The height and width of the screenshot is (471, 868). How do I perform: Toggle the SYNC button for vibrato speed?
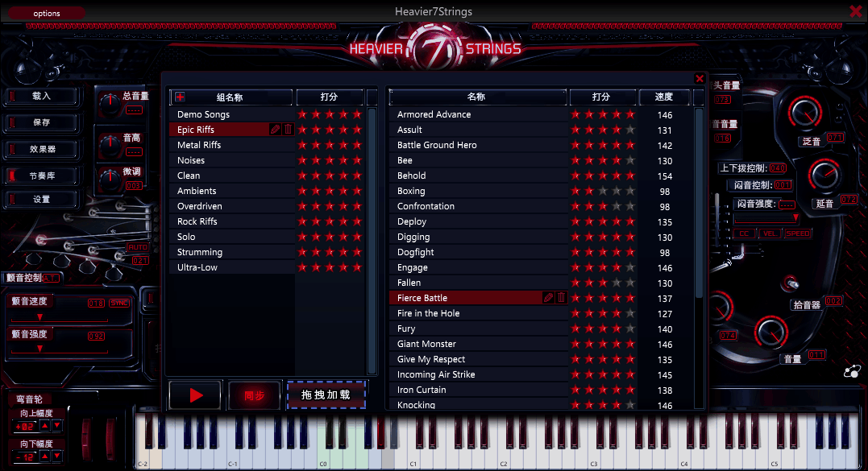tap(119, 303)
